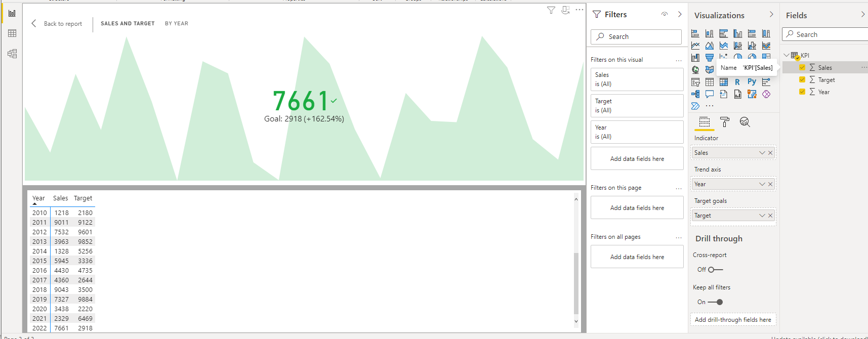Screen dimensions: 868x339
Task: Select the Python visual icon
Action: click(752, 82)
